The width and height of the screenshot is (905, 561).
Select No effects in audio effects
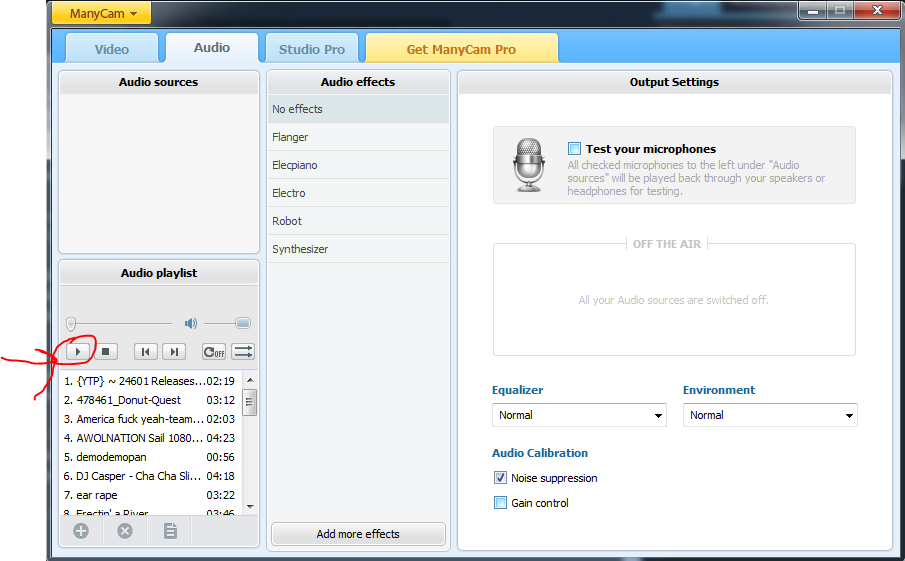[x=358, y=109]
